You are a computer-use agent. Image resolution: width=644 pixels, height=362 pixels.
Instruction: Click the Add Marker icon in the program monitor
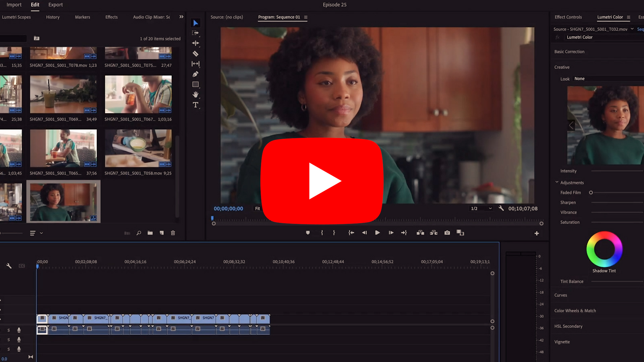click(308, 233)
